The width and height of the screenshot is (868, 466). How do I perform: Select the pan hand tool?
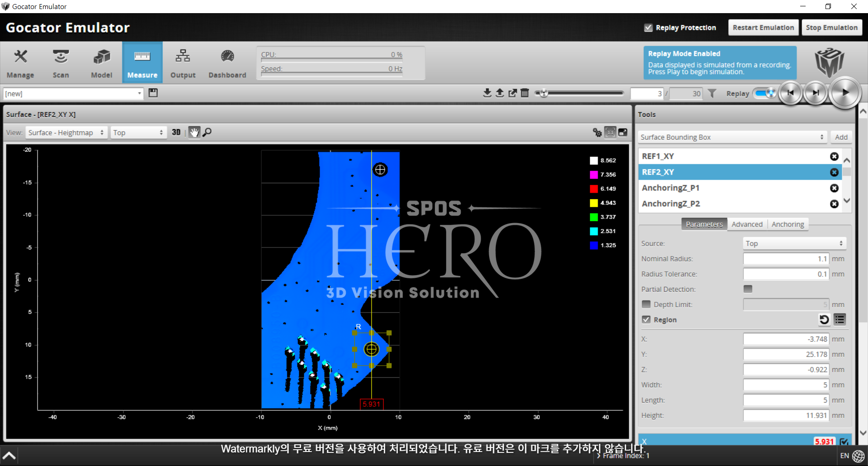tap(194, 132)
